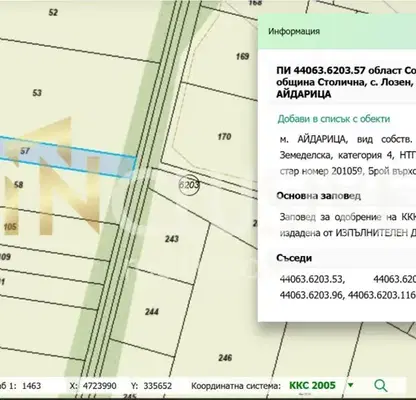Select the ККС 2005 coordinate system label
The width and height of the screenshot is (416, 400).
[x=312, y=385]
